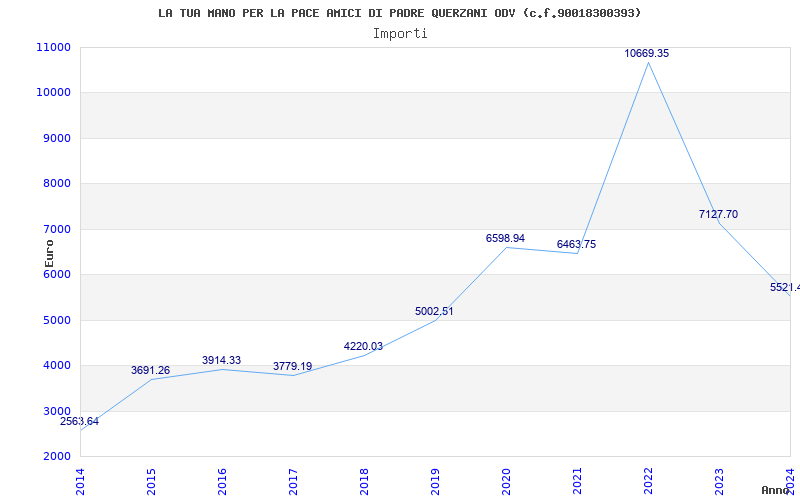The width and height of the screenshot is (800, 500).
Task: Click the 2015 year label
Action: point(151,481)
